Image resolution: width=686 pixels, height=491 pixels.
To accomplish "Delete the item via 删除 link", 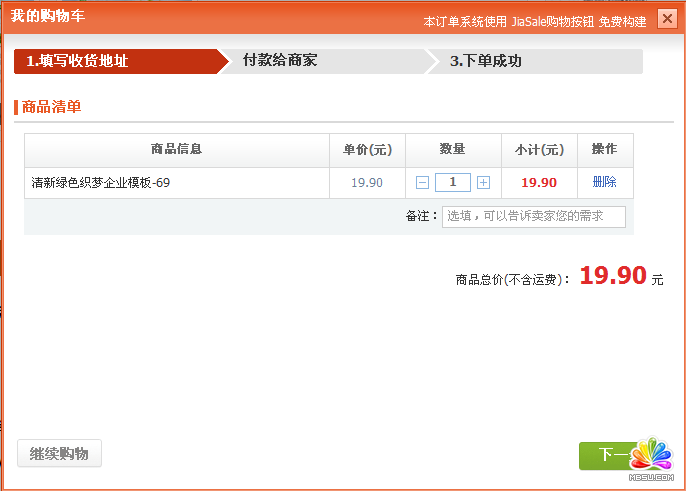I will (x=604, y=182).
